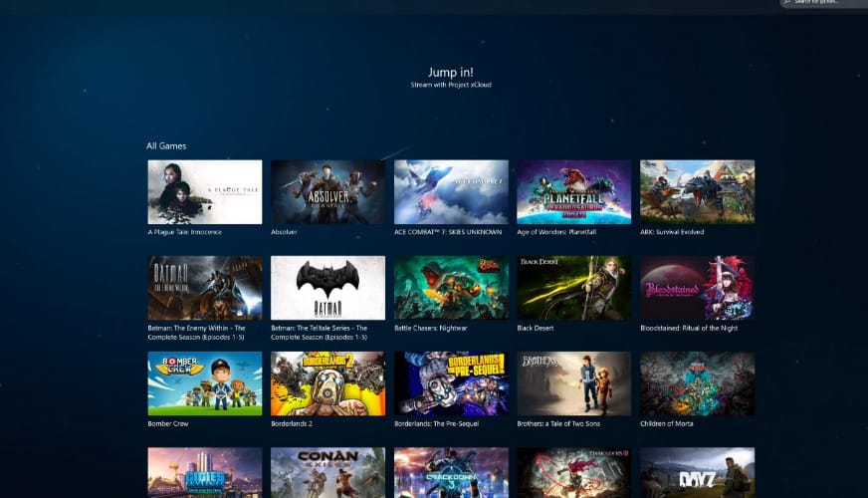Open Batman: The Enemy Within cover

pyautogui.click(x=205, y=288)
